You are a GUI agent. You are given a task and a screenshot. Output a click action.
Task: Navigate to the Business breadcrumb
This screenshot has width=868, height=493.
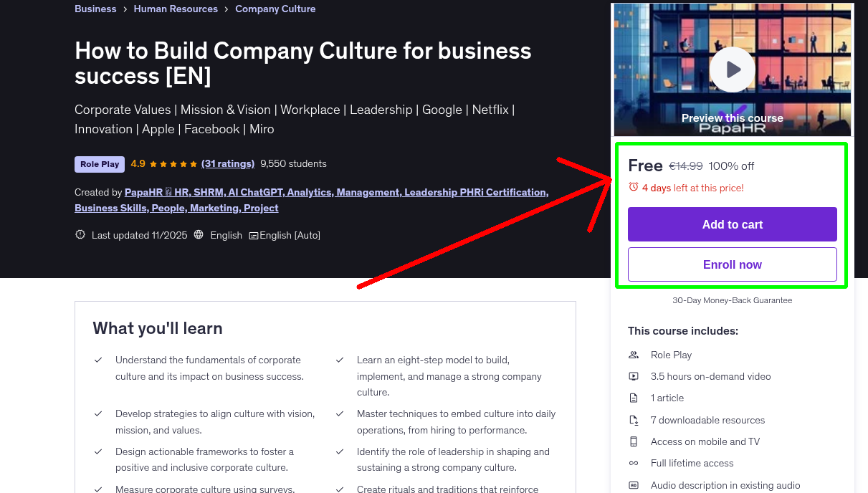[95, 8]
